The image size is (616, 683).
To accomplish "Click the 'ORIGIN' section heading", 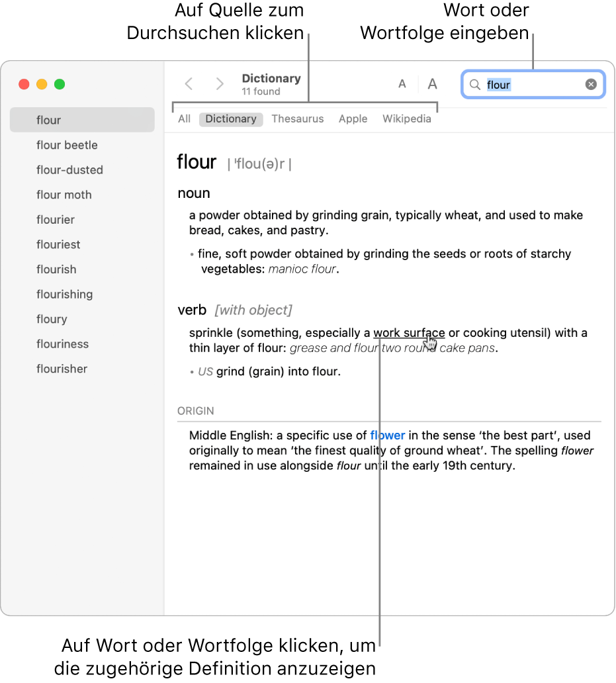I will (195, 411).
